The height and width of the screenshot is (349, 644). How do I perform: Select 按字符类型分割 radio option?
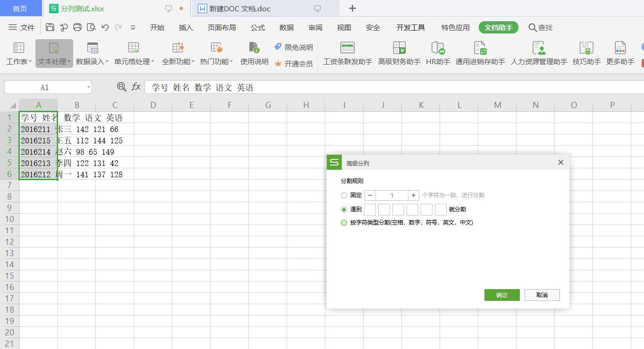344,223
